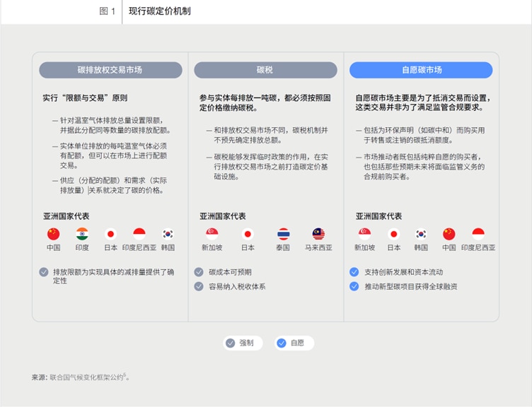The image size is (532, 407).
Task: Click the India flag icon
Action: click(82, 234)
